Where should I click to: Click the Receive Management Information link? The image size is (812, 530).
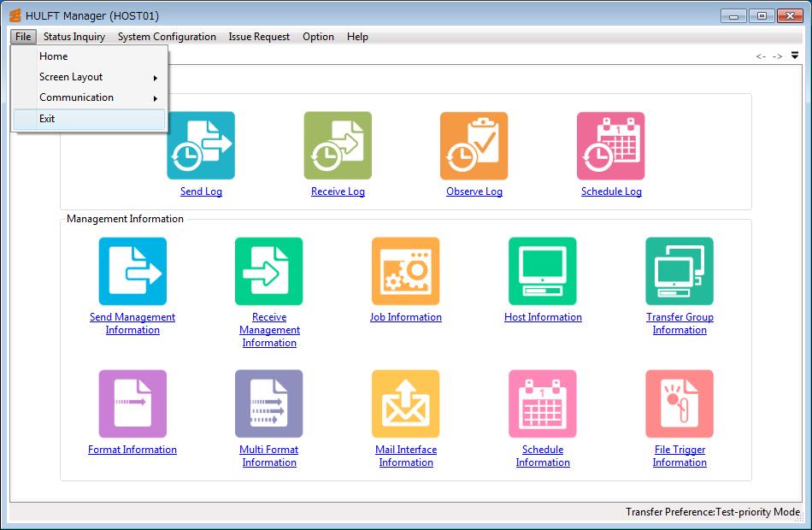[x=269, y=329]
